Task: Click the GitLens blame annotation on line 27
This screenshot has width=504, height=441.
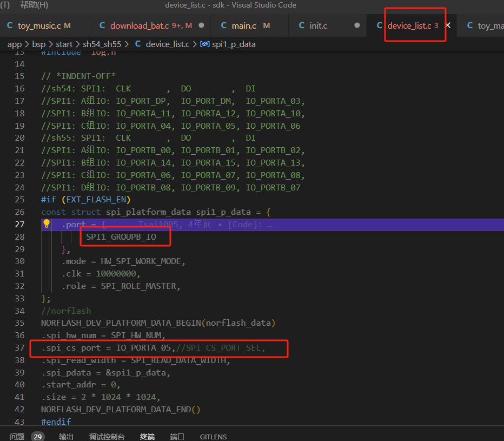Action: (x=205, y=224)
